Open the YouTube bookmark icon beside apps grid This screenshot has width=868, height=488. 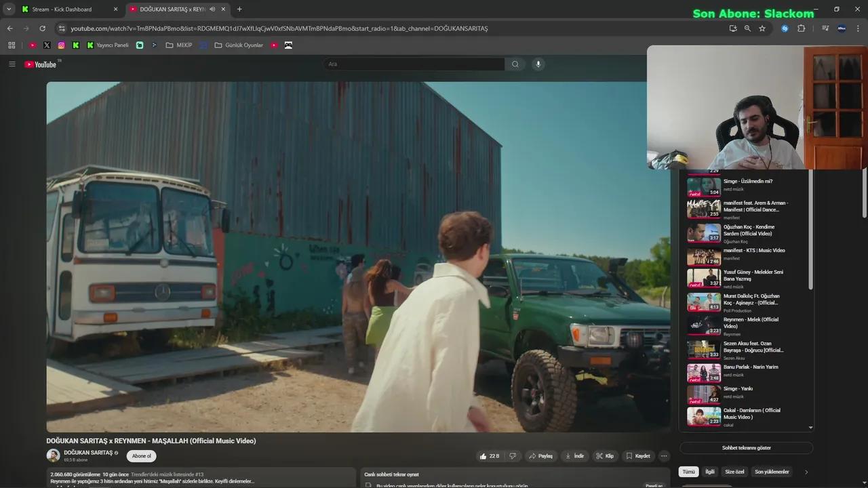32,45
